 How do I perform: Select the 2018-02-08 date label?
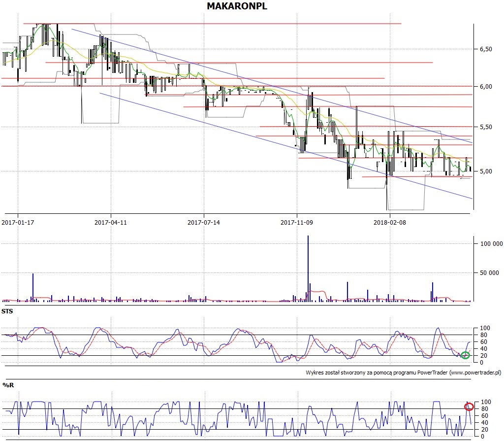[x=390, y=222]
